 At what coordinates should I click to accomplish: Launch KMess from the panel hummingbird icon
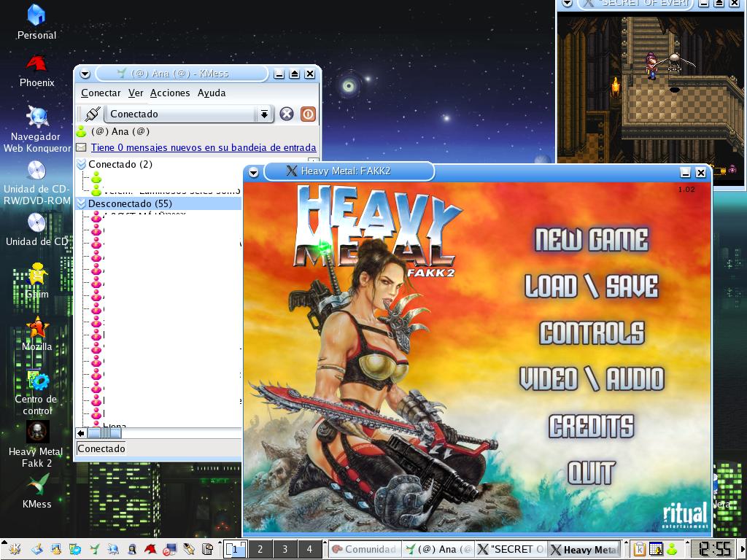click(x=94, y=550)
